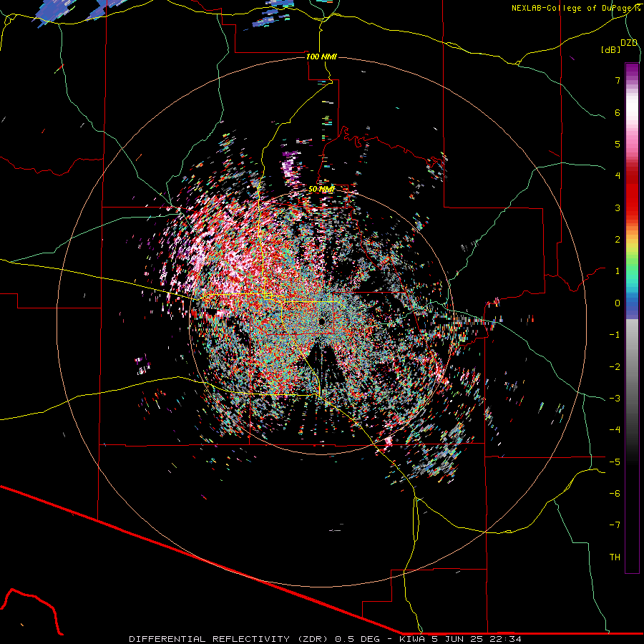Click the -2 value on the color scale
644x644 pixels.
click(615, 367)
